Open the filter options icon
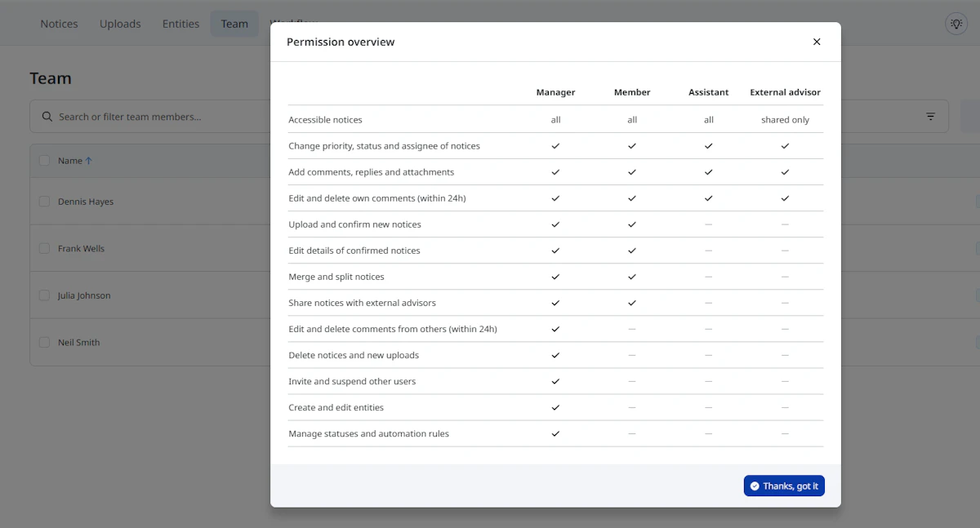The width and height of the screenshot is (980, 528). 930,117
